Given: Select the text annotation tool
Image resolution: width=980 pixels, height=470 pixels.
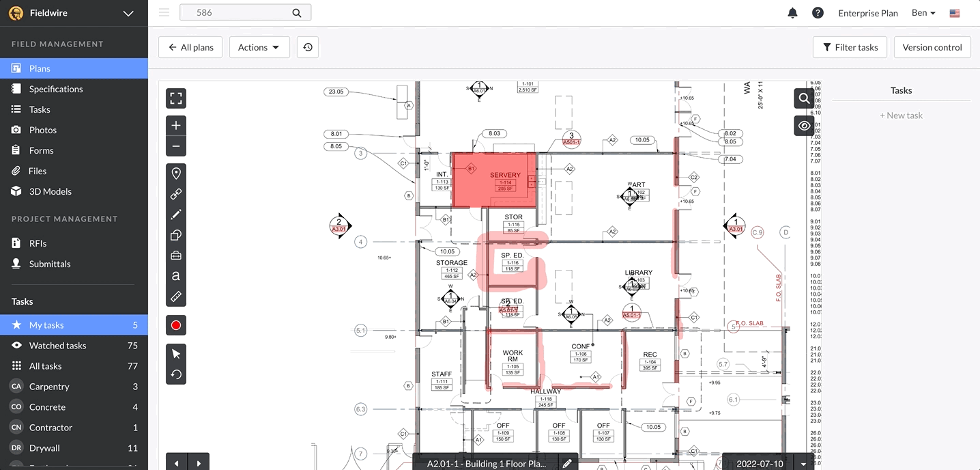Looking at the screenshot, I should [175, 275].
